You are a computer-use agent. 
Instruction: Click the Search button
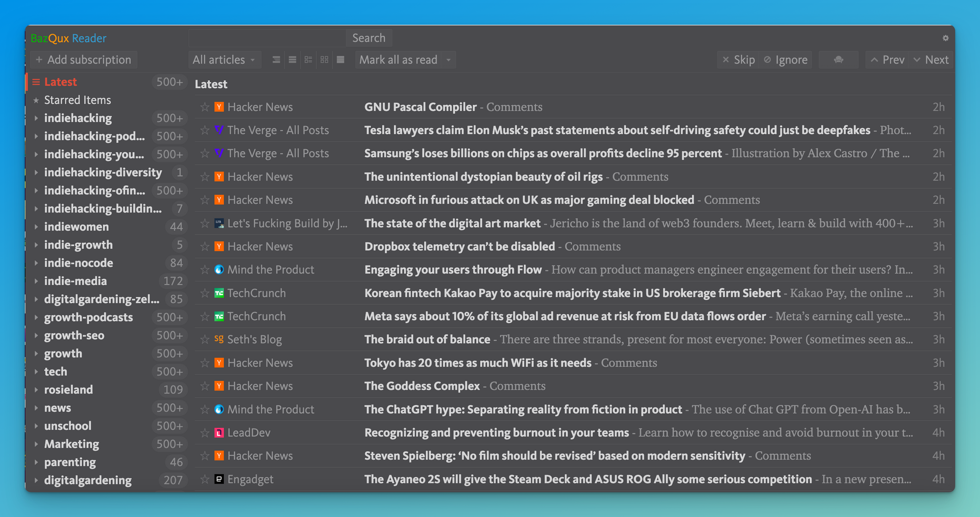tap(369, 38)
